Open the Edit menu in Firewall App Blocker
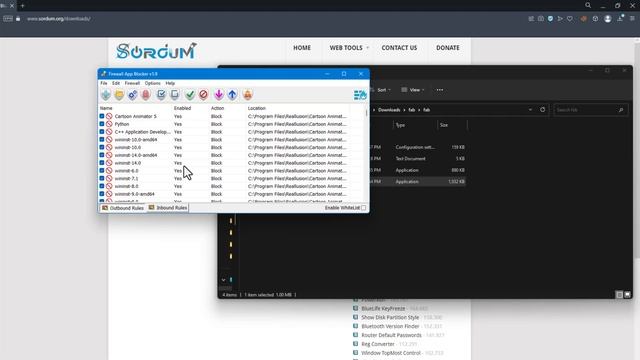Viewport: 640px width, 360px height. click(x=116, y=83)
